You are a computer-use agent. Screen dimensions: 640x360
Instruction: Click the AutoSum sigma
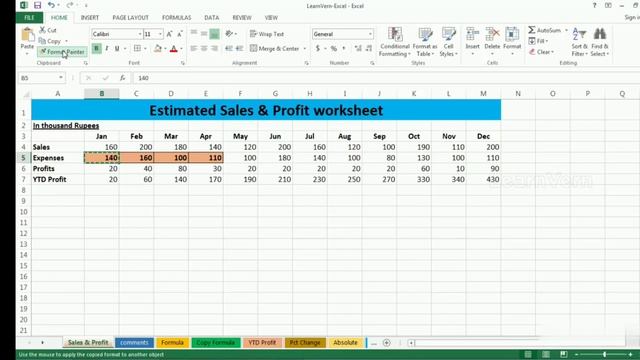tap(531, 30)
